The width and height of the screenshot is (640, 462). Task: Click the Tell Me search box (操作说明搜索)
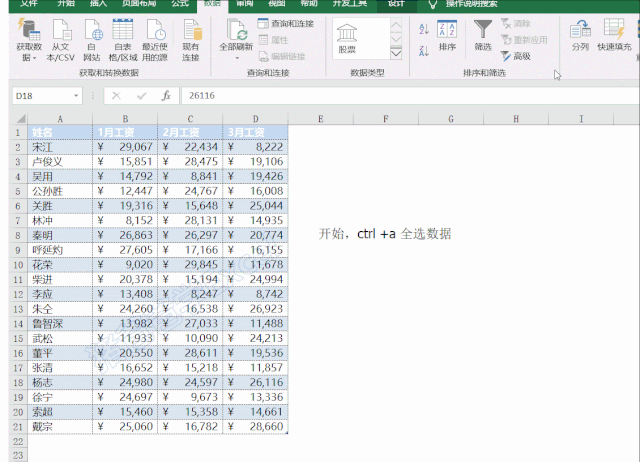click(x=471, y=4)
